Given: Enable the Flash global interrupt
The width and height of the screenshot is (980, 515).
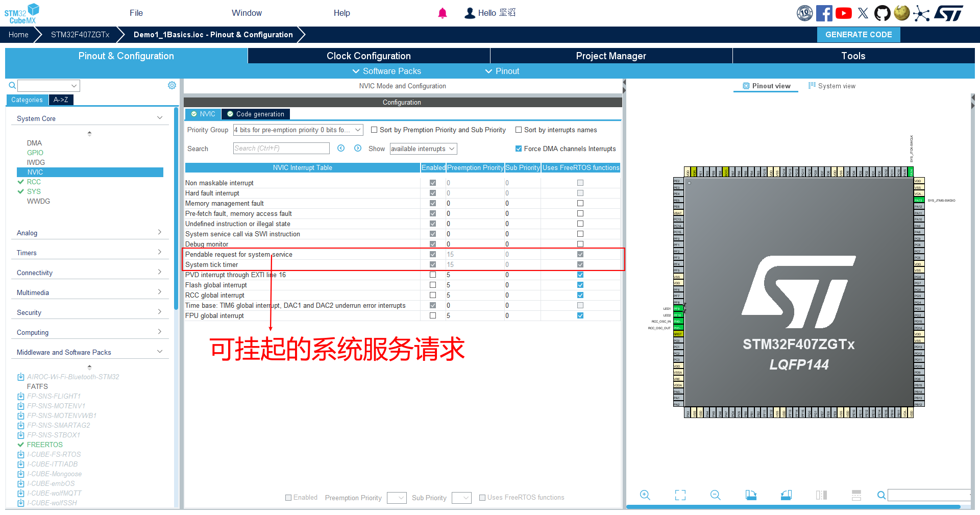Looking at the screenshot, I should point(433,285).
